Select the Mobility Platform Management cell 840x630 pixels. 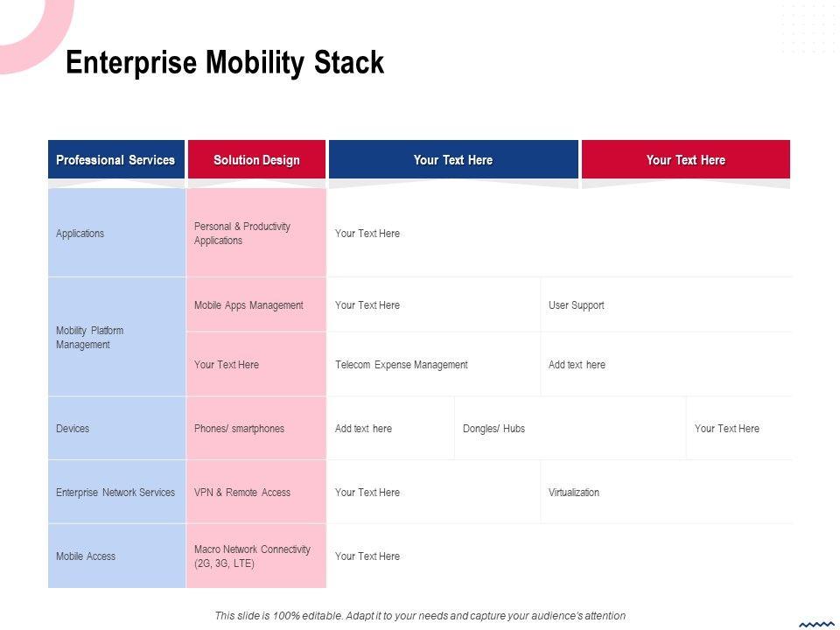pyautogui.click(x=90, y=338)
